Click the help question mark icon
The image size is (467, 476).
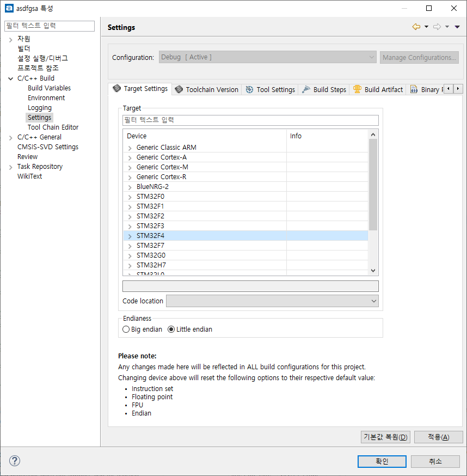click(15, 461)
